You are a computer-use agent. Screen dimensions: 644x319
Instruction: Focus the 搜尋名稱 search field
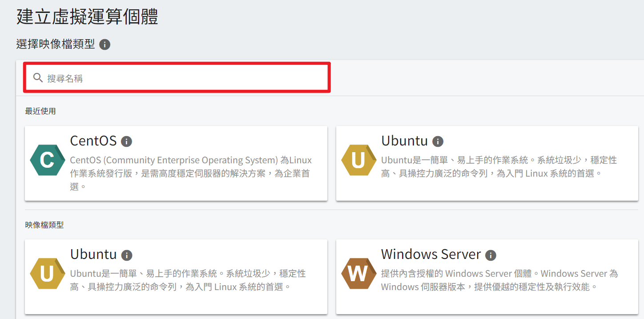[177, 78]
